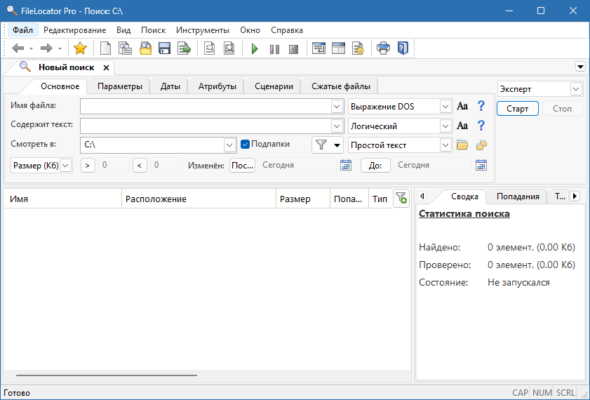Switch to the Даты tab

point(170,86)
